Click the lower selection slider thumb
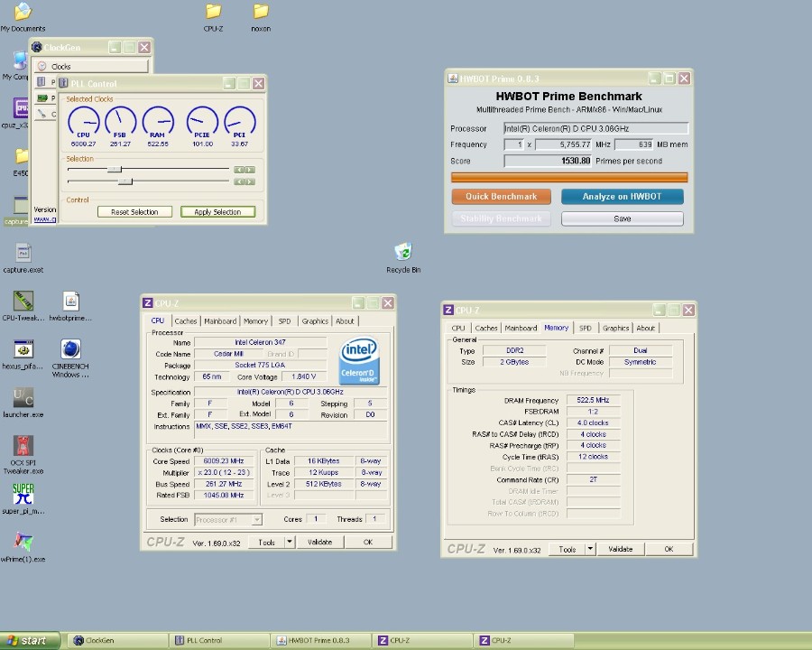This screenshot has height=650, width=812. point(125,181)
